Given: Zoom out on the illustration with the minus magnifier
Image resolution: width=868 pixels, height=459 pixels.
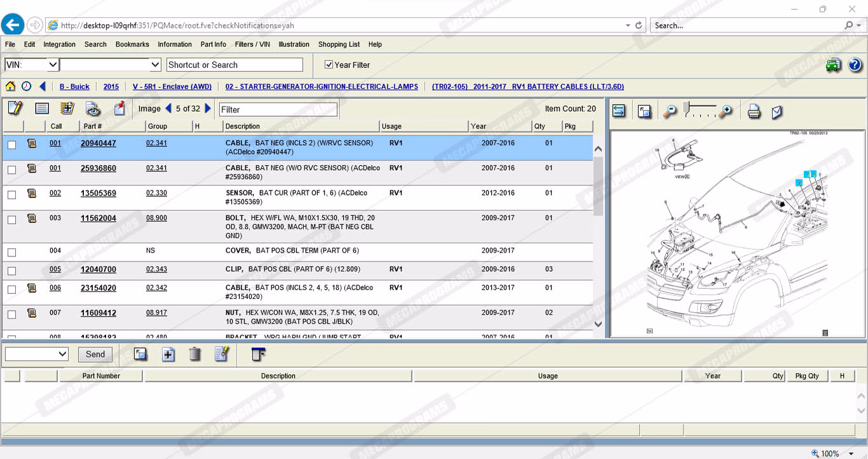Looking at the screenshot, I should (669, 112).
